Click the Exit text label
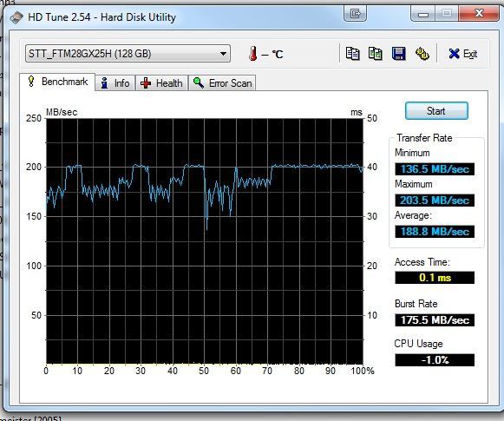504x421 pixels. point(470,54)
